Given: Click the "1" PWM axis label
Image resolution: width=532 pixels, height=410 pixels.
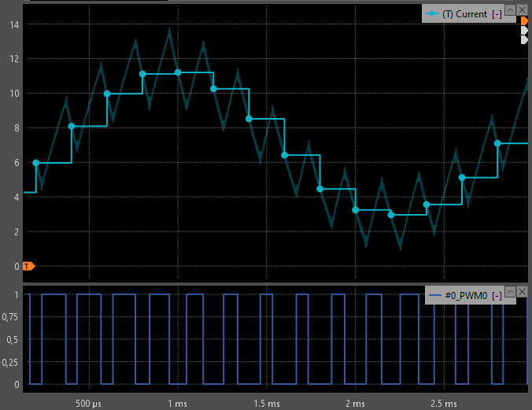Looking at the screenshot, I should point(17,295).
